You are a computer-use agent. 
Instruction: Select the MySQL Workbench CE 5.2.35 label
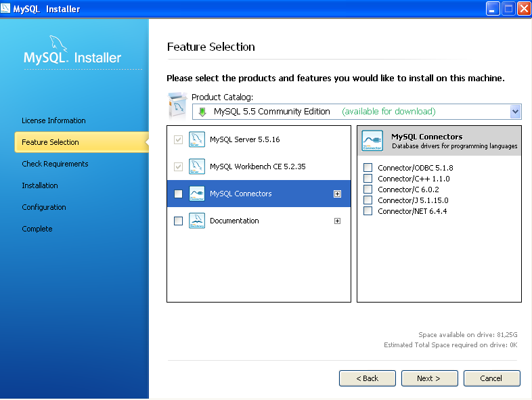pos(257,166)
